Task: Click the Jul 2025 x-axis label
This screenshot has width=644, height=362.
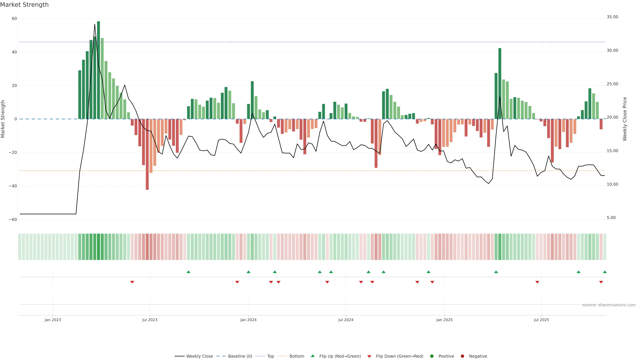Action: [541, 320]
